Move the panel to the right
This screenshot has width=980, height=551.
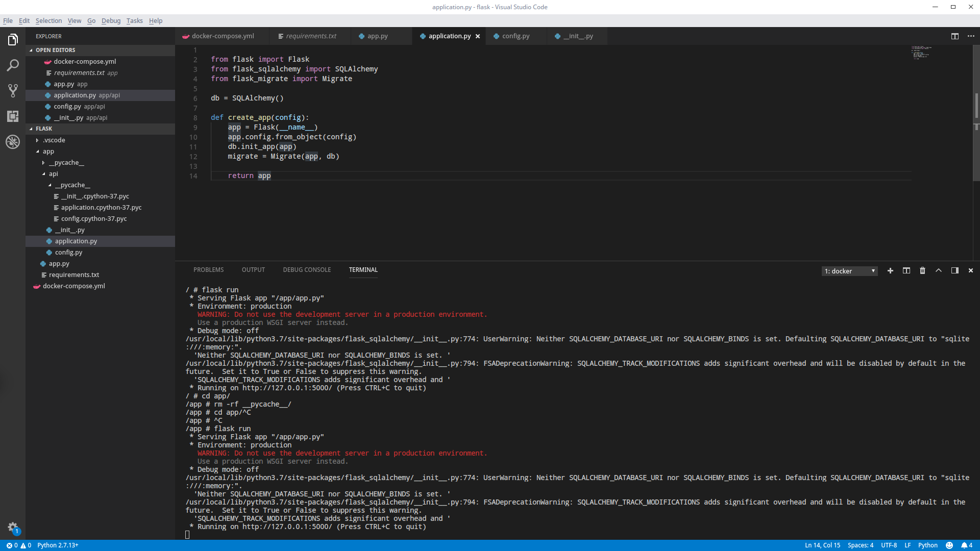pos(954,271)
